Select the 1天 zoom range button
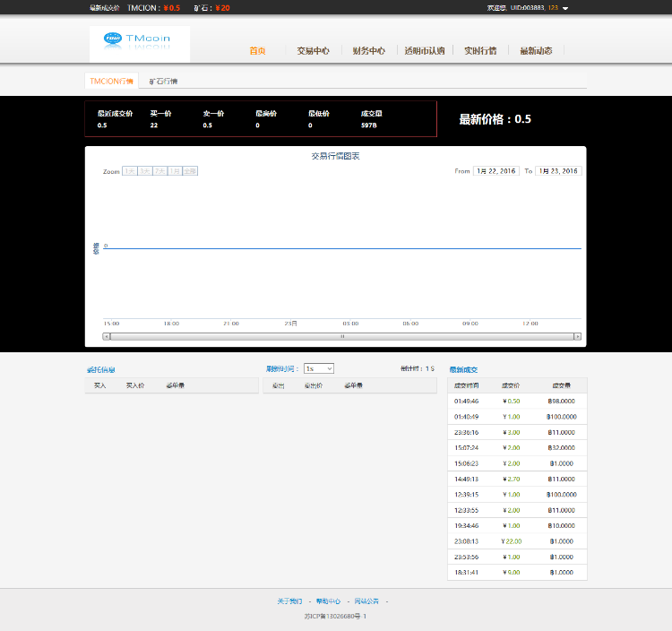Viewport: 672px width, 631px height. [x=129, y=171]
